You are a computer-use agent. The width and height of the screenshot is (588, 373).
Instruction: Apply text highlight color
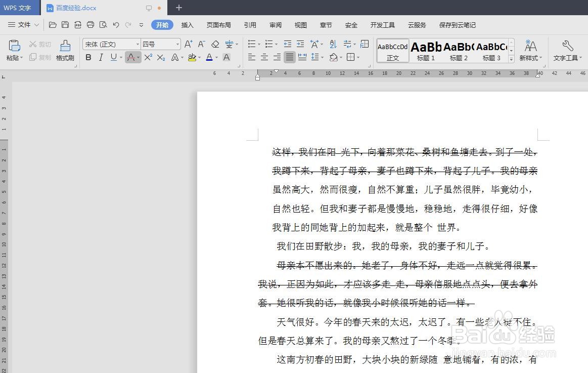click(192, 57)
